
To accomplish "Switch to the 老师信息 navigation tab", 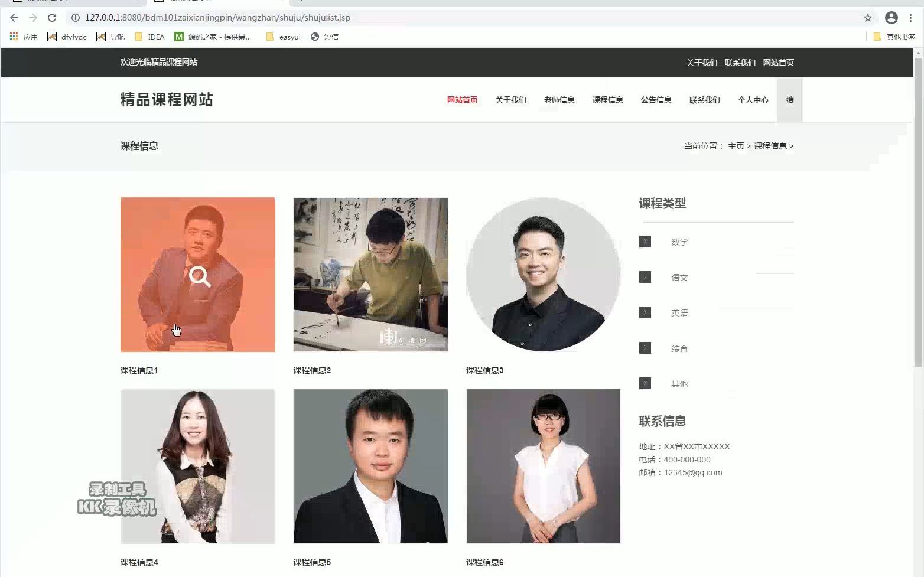I will coord(559,100).
